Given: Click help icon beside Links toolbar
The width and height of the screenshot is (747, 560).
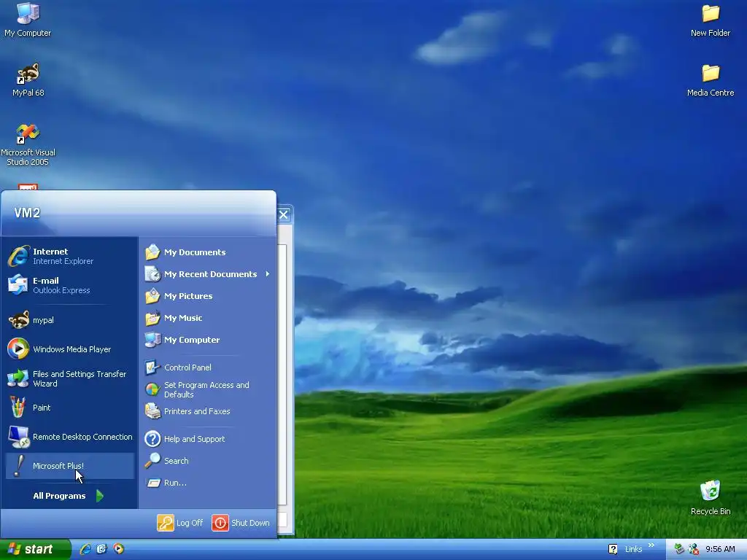Looking at the screenshot, I should (613, 549).
